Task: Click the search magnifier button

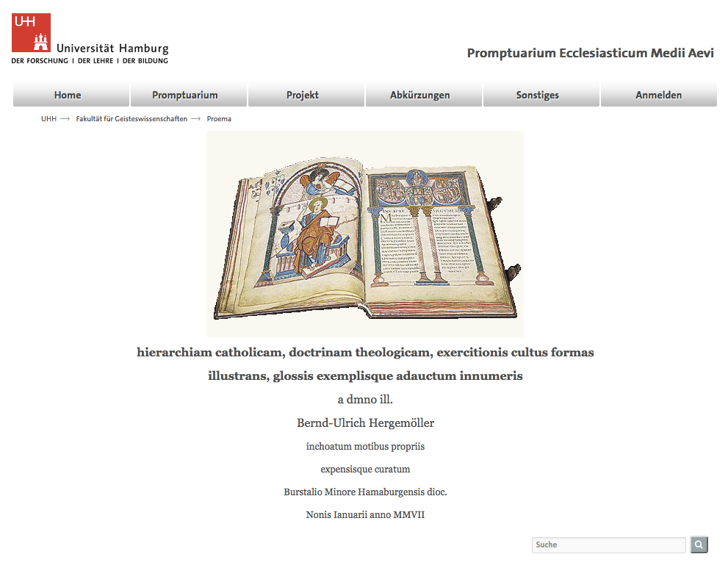Action: (x=699, y=544)
